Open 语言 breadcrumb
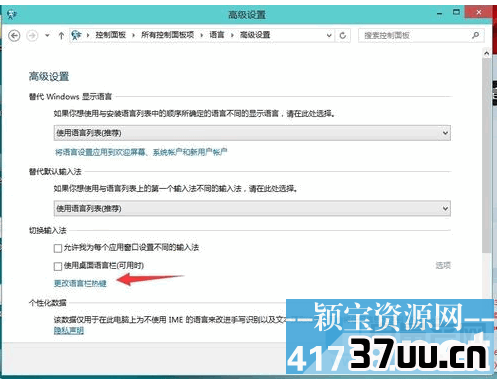Viewport: 499px width, 379px height. (217, 35)
